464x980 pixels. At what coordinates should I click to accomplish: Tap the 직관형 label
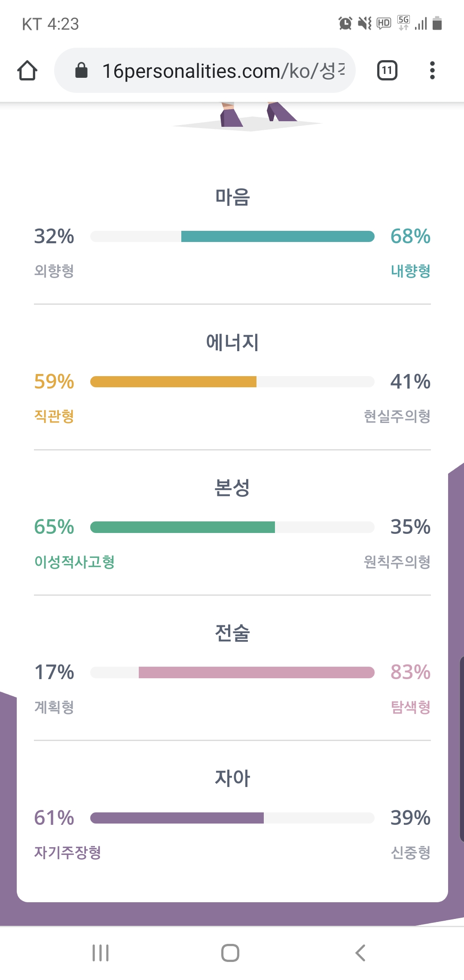tap(54, 416)
